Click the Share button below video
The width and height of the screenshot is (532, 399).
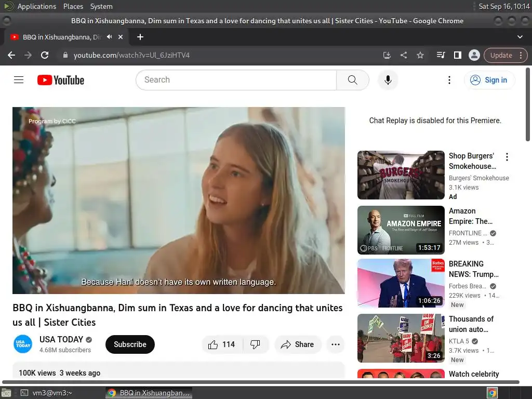coord(298,344)
